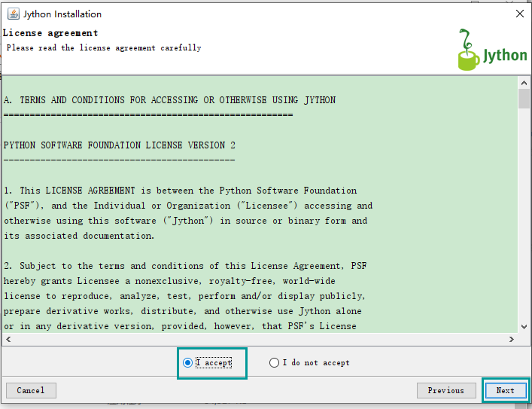Image resolution: width=532 pixels, height=409 pixels.
Task: Click the "Jython Installation" title bar text
Action: point(62,14)
